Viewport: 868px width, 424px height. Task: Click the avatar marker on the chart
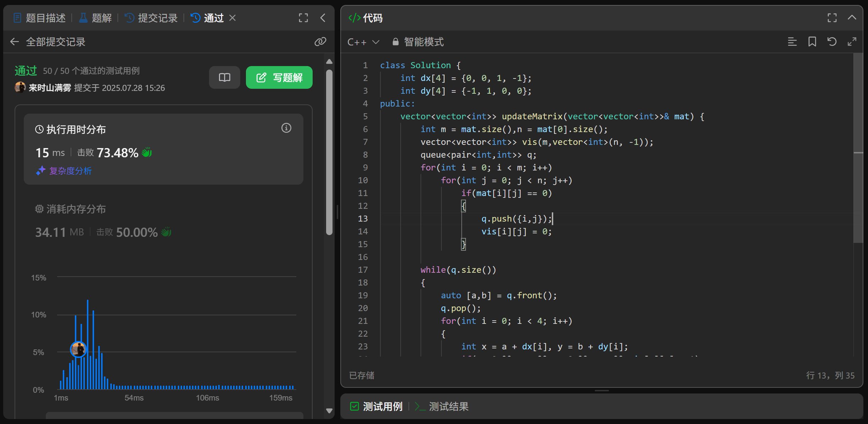coord(78,349)
